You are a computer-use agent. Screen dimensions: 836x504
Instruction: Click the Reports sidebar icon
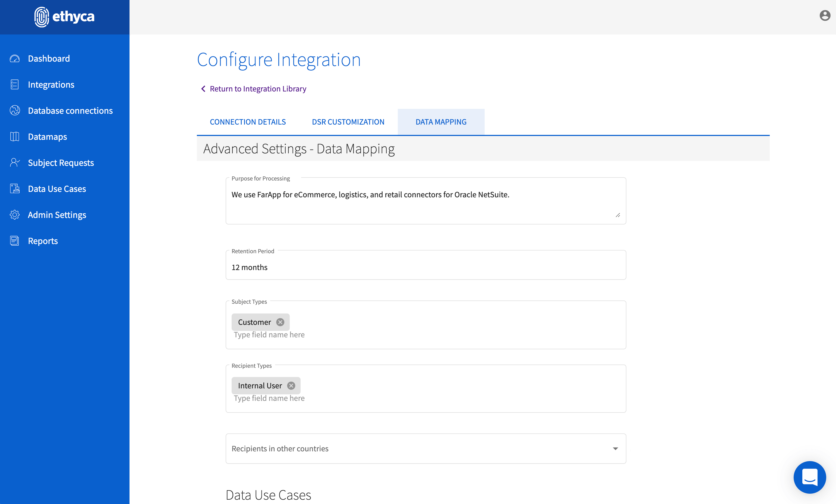(15, 241)
